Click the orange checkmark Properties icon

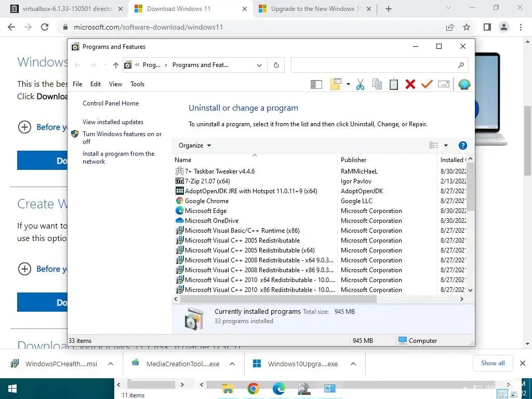[x=427, y=84]
